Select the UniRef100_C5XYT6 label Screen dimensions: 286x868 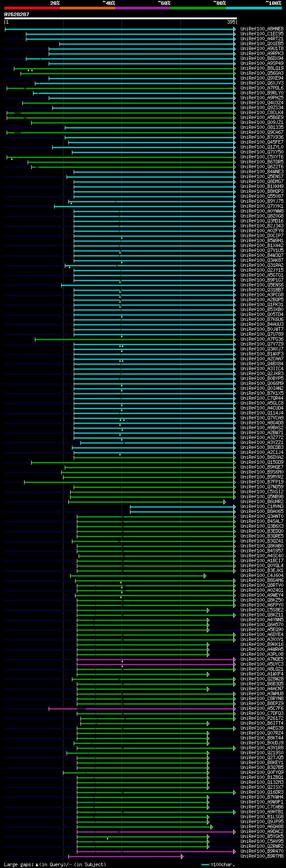click(262, 157)
